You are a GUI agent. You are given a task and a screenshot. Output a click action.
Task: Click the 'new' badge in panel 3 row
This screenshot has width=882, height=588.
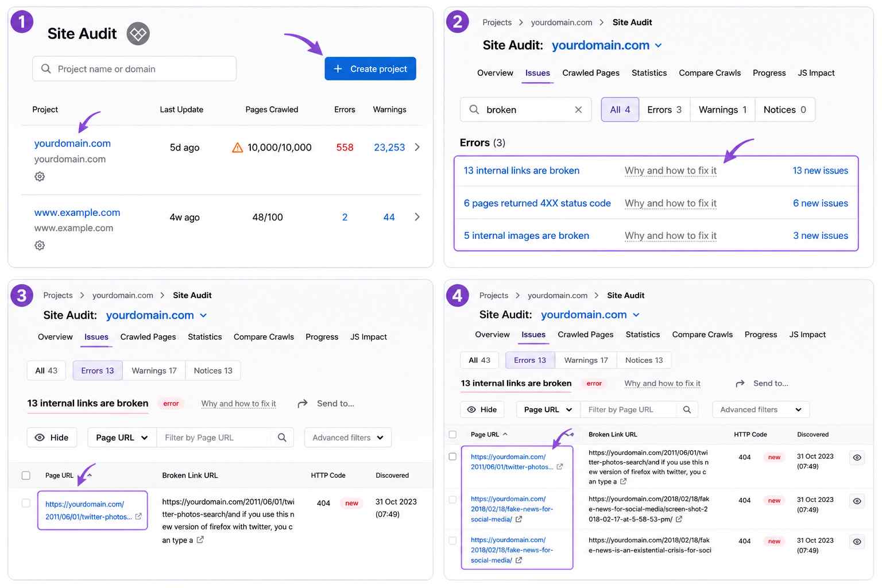click(x=351, y=503)
